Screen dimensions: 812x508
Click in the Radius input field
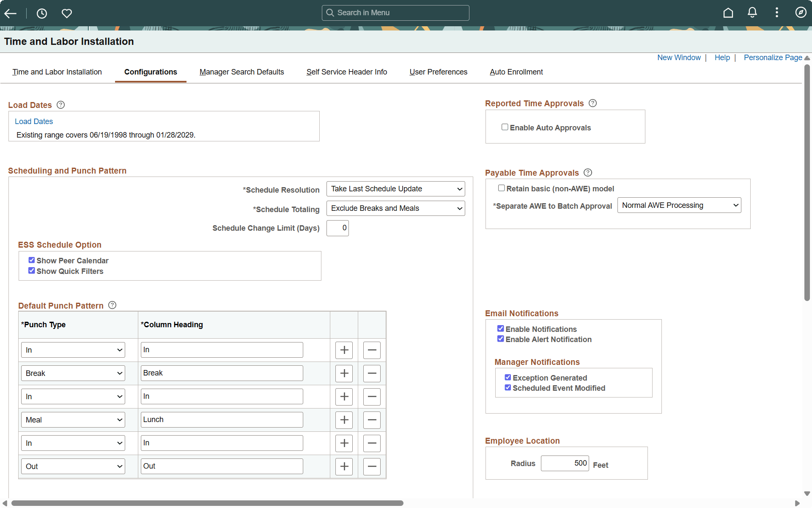pyautogui.click(x=565, y=463)
